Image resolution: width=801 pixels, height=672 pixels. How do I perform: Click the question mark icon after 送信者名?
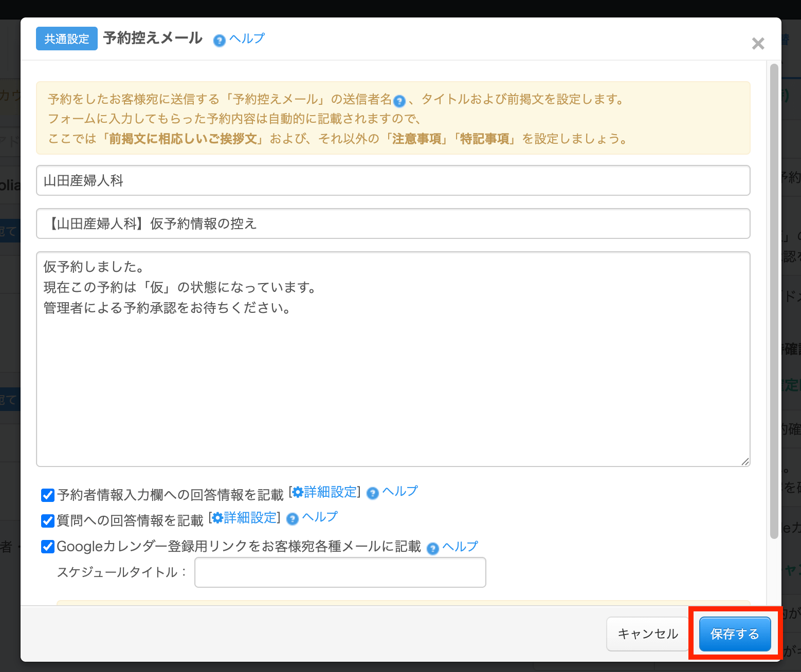(399, 101)
